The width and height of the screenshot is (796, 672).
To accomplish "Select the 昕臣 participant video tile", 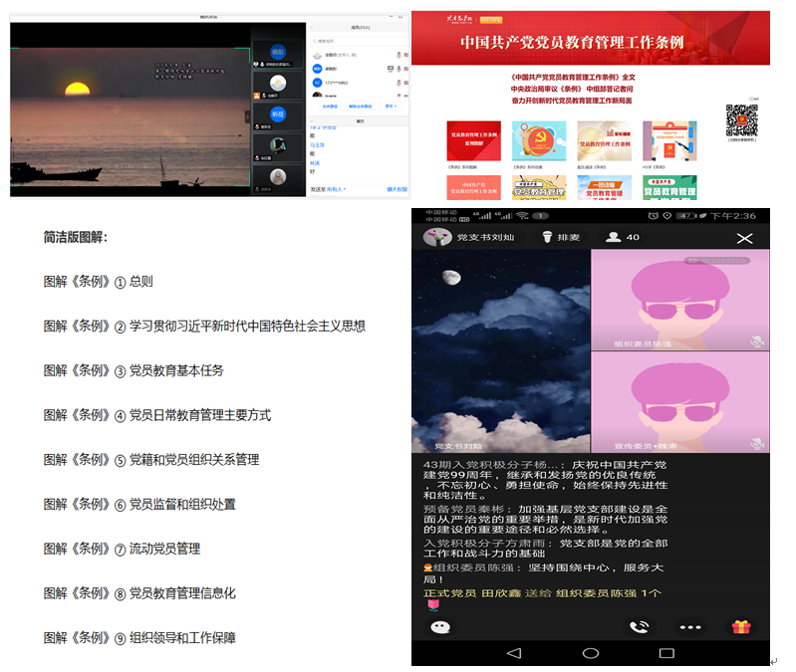I will [x=278, y=115].
